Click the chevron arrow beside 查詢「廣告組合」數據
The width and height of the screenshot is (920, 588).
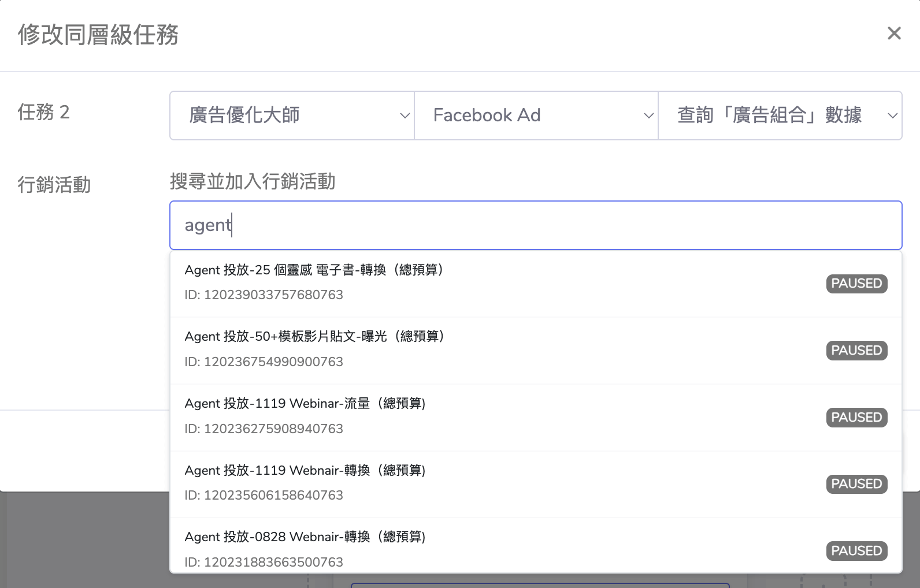[x=893, y=116]
